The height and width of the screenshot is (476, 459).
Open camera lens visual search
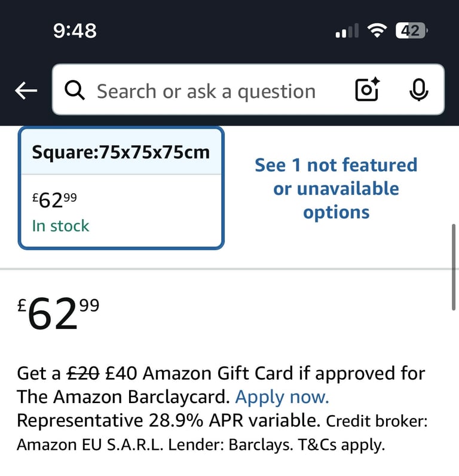click(368, 90)
